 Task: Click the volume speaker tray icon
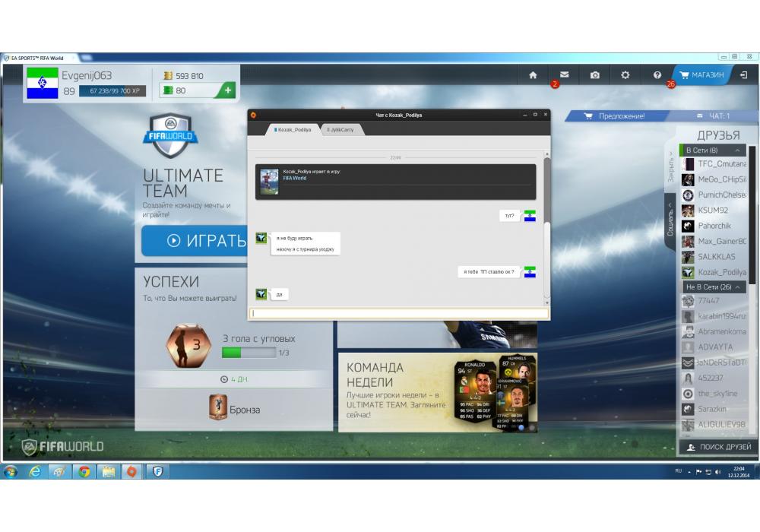pyautogui.click(x=718, y=472)
